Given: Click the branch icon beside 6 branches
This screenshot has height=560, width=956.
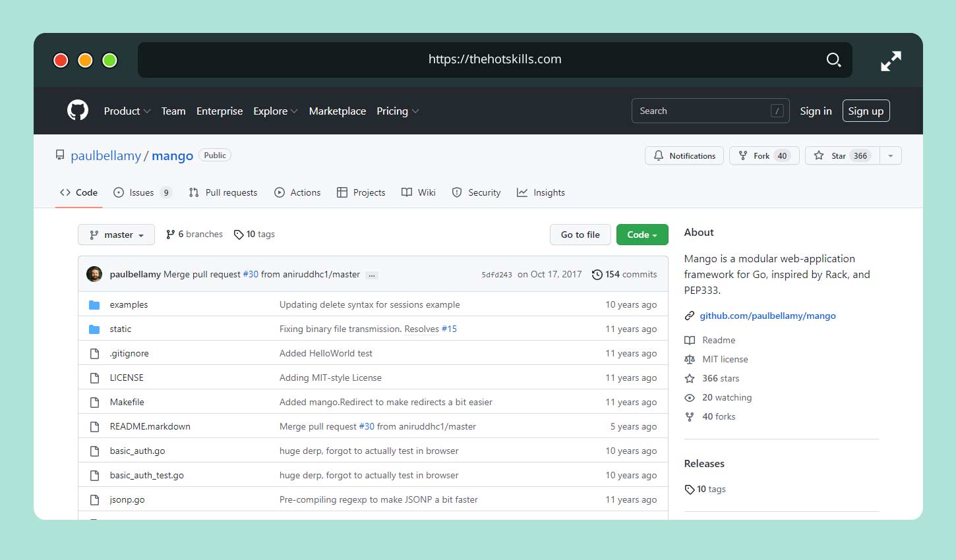Looking at the screenshot, I should (x=171, y=235).
